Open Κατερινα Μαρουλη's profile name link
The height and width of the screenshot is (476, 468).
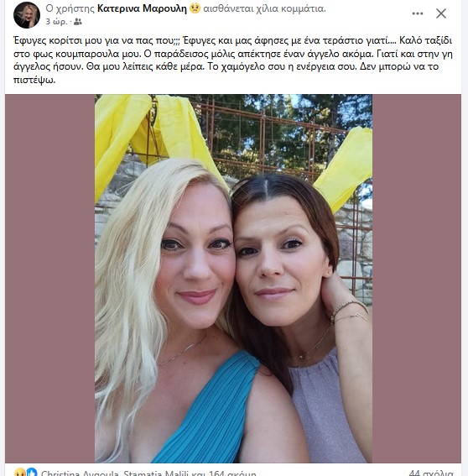(142, 8)
